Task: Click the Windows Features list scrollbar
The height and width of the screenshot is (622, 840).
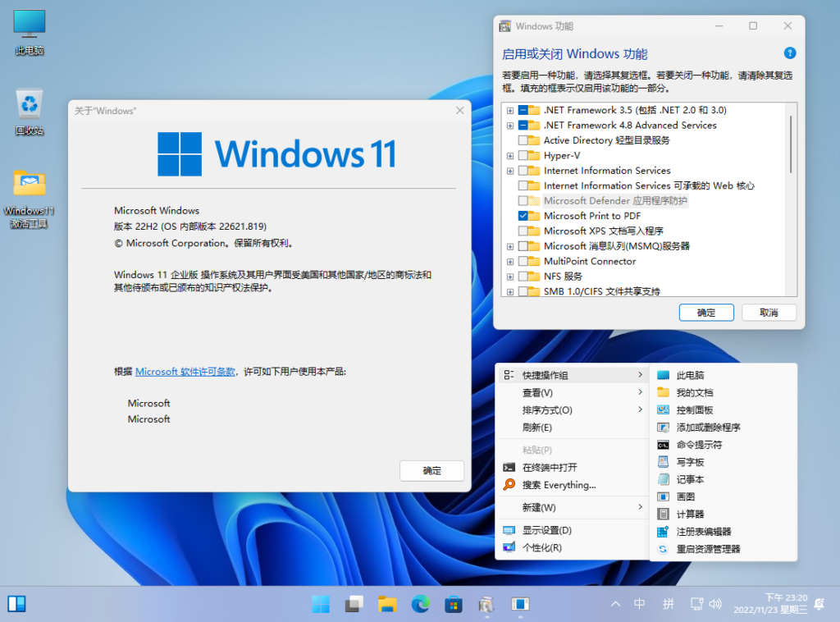Action: pyautogui.click(x=791, y=144)
